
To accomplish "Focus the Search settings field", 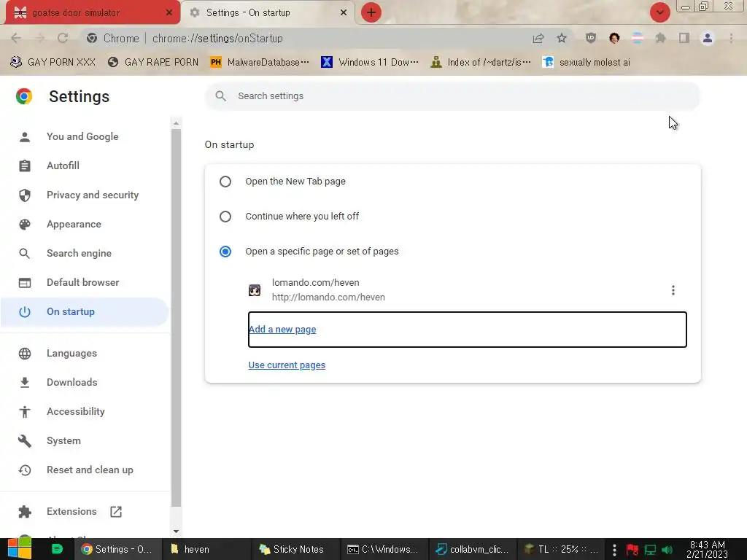I will (452, 96).
